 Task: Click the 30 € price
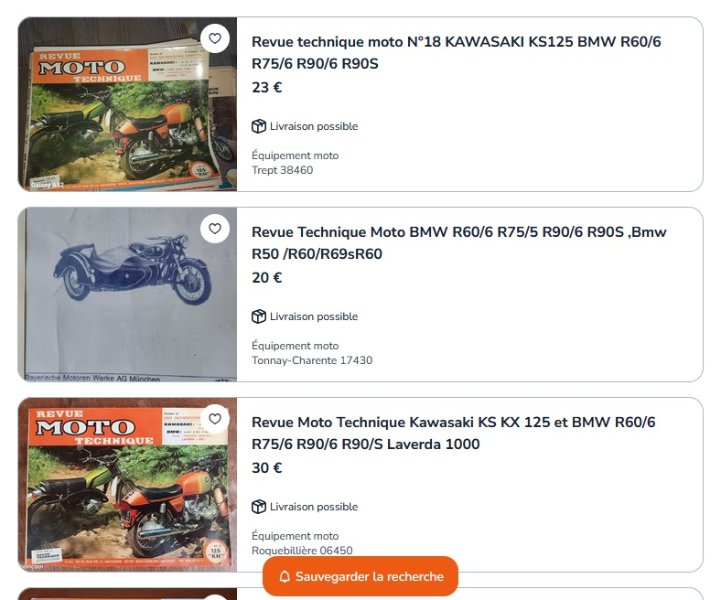(x=267, y=468)
